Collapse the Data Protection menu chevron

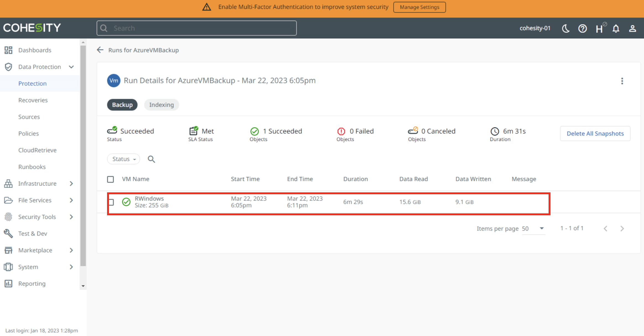pyautogui.click(x=71, y=67)
